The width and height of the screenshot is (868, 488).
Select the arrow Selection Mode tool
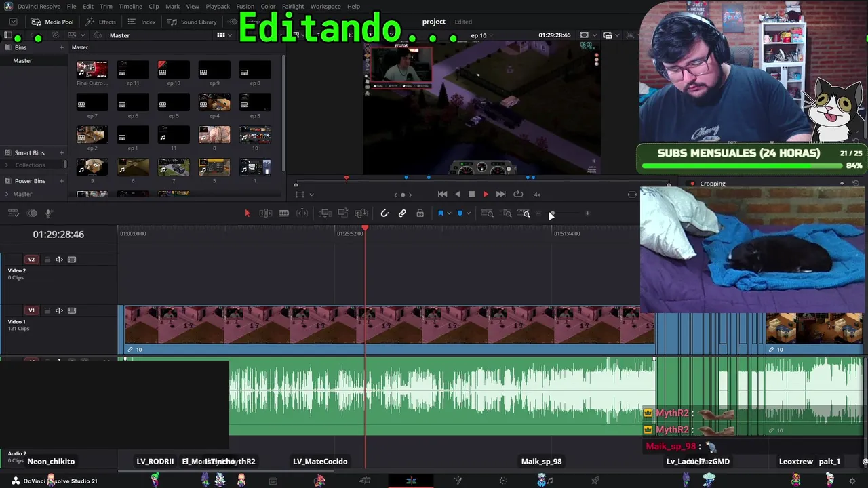[247, 213]
